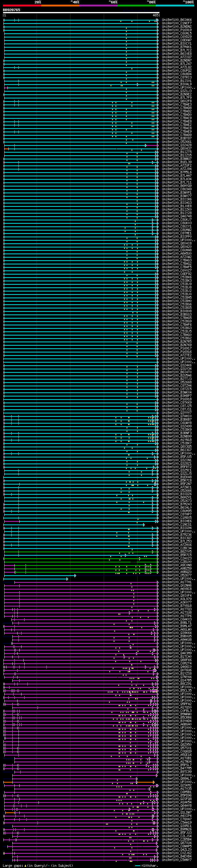Click label UniRef100_O52661
Image resolution: width=197 pixels, height=868 pixels.
coord(177,142)
